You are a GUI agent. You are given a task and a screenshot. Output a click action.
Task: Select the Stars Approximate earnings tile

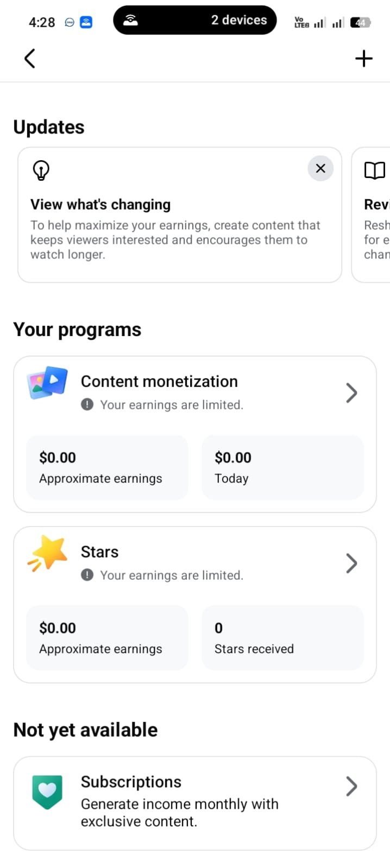coord(107,638)
